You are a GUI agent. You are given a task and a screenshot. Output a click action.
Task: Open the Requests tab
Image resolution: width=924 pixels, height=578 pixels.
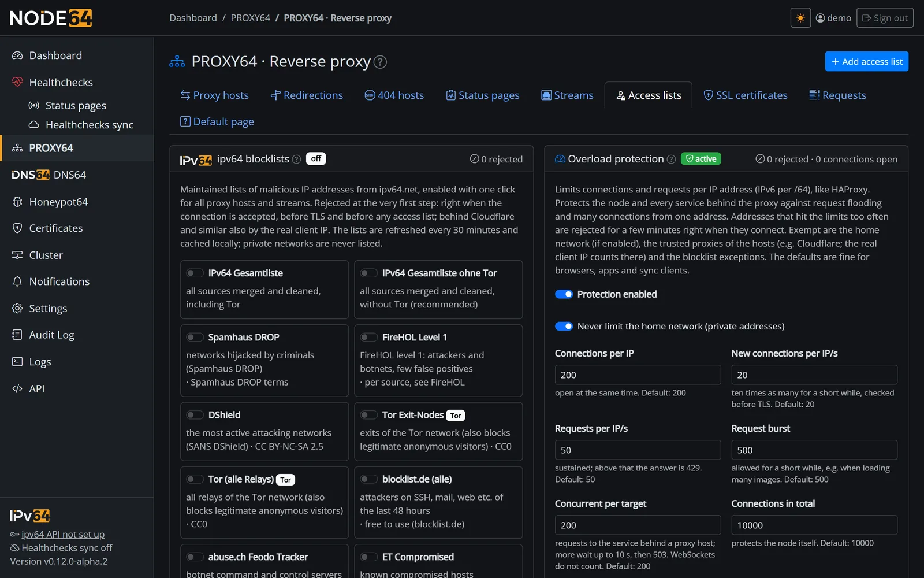point(837,95)
